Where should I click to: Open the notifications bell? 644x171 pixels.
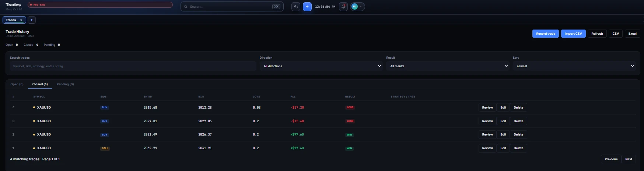[343, 7]
